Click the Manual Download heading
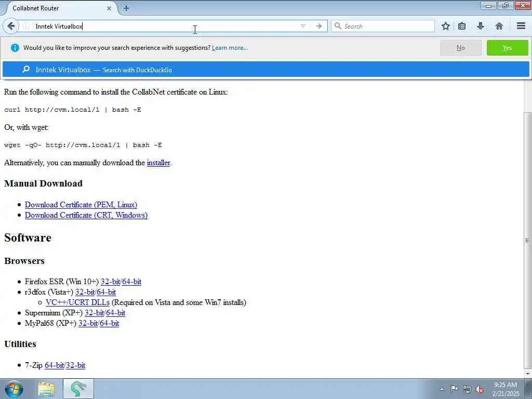 [x=44, y=183]
